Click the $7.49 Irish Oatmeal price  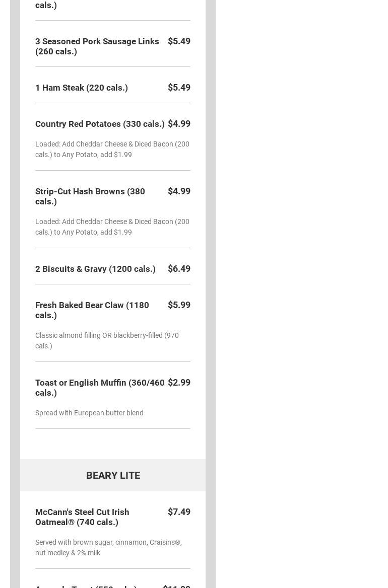179,512
